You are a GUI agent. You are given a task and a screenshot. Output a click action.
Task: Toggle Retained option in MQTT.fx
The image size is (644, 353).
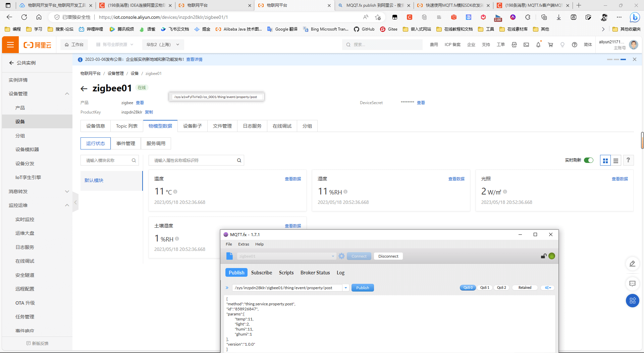point(525,288)
